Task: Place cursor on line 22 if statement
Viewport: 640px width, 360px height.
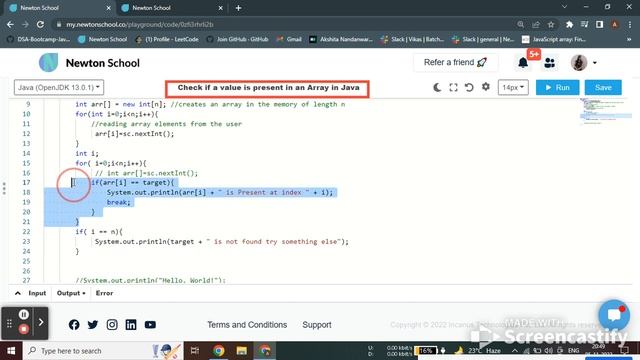Action: [99, 231]
